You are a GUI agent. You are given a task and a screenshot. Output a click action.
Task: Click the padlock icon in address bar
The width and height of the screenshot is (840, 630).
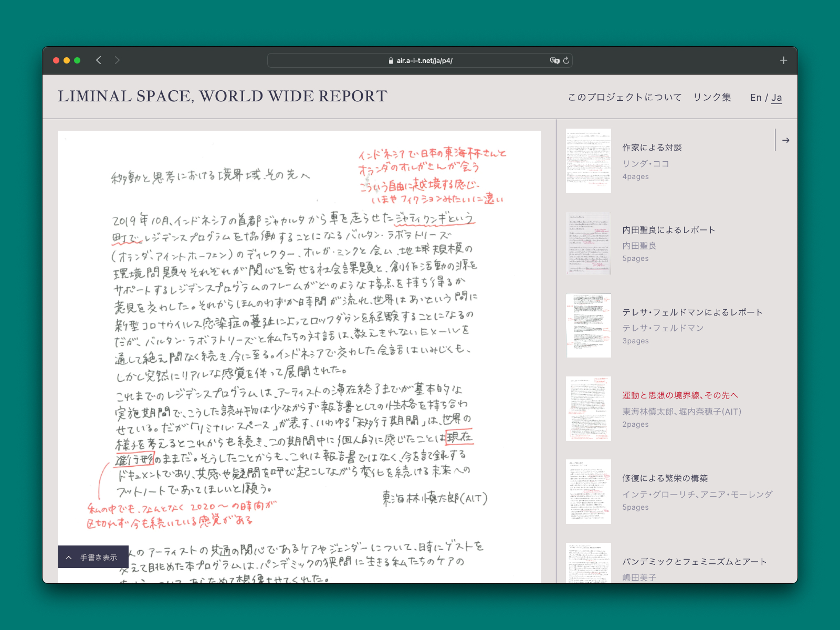[x=391, y=61]
